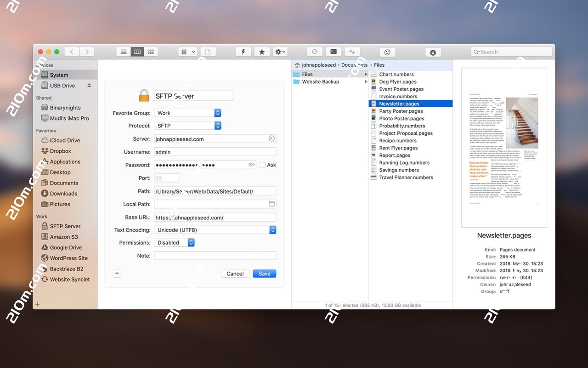Open the Text Encoding dropdown
588x368 pixels.
[215, 230]
